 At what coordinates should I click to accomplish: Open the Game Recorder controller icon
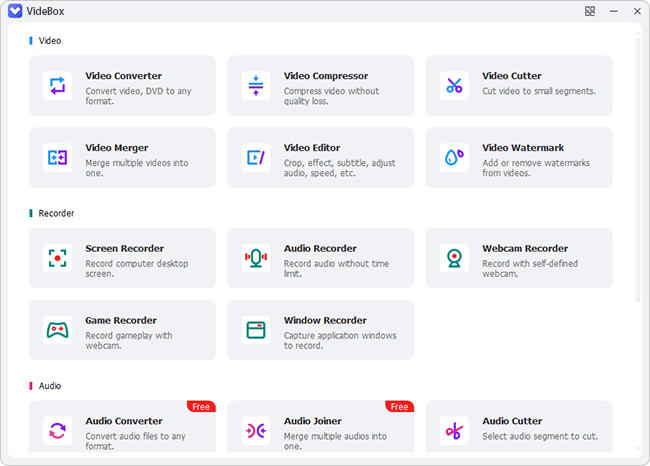tap(57, 330)
